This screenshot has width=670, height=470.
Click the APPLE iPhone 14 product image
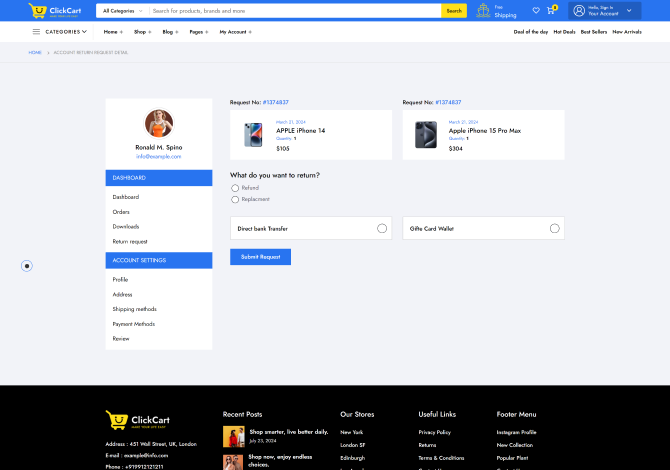click(253, 135)
